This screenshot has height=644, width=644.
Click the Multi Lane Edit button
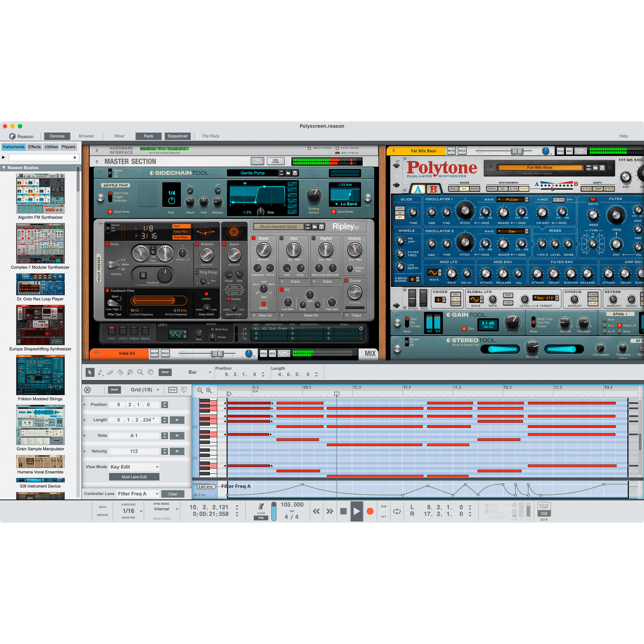coord(134,477)
